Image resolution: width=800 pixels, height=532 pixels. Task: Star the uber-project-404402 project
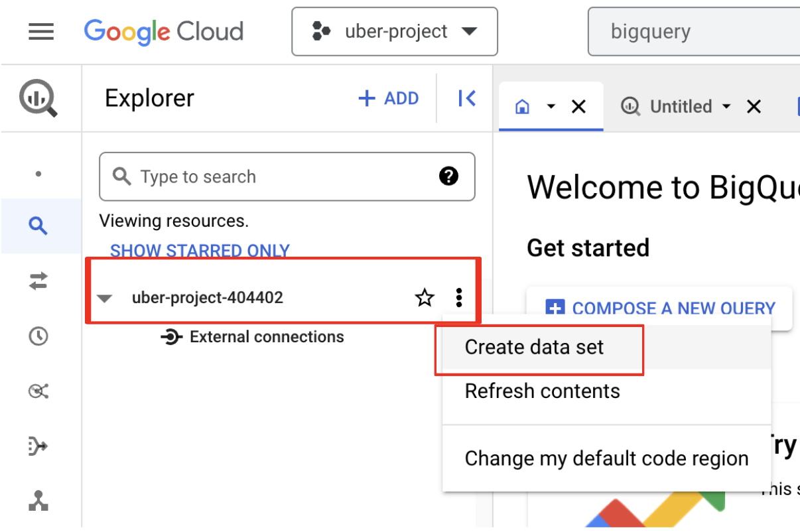[x=425, y=298]
